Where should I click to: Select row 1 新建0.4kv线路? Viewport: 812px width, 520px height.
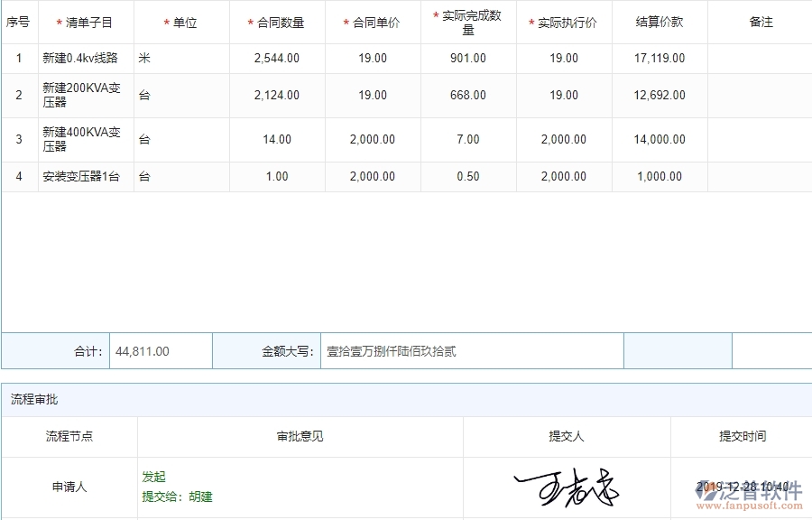tap(79, 58)
